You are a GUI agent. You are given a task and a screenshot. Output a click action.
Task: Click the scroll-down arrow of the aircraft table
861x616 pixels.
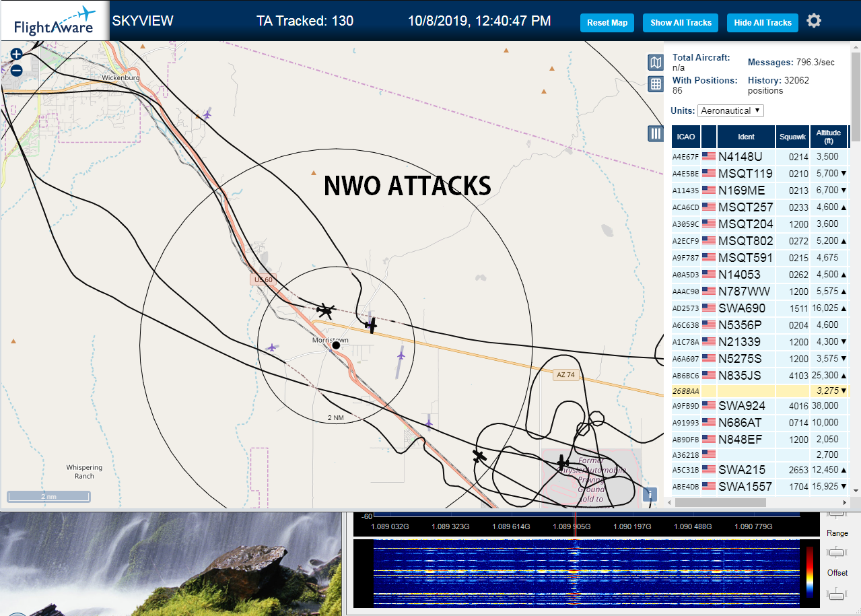856,491
